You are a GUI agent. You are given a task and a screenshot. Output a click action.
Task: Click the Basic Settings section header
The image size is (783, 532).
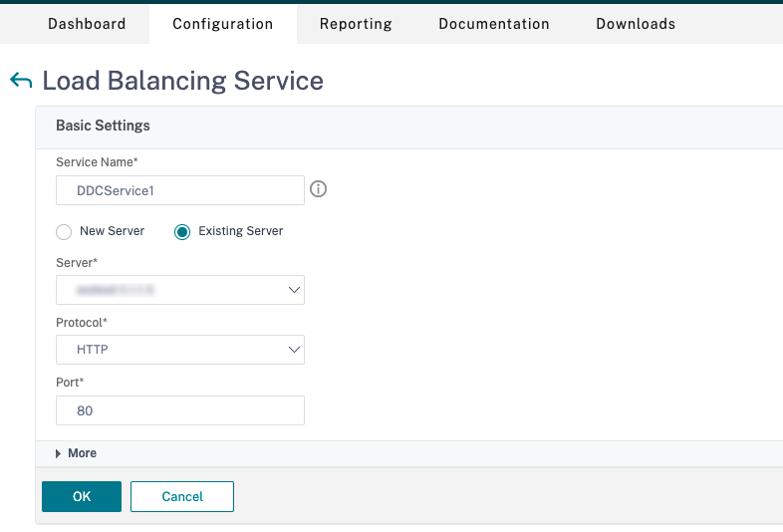pos(103,126)
